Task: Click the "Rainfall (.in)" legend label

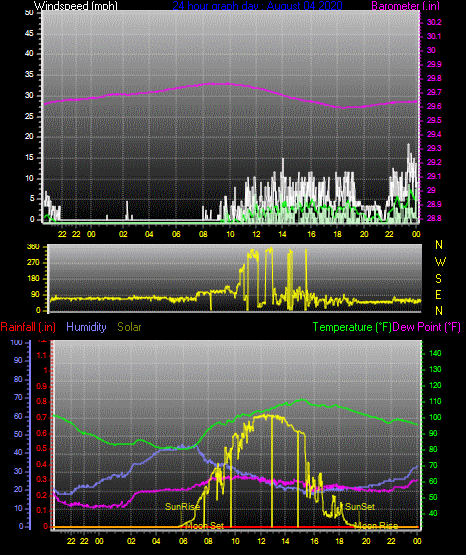Action: tap(28, 327)
